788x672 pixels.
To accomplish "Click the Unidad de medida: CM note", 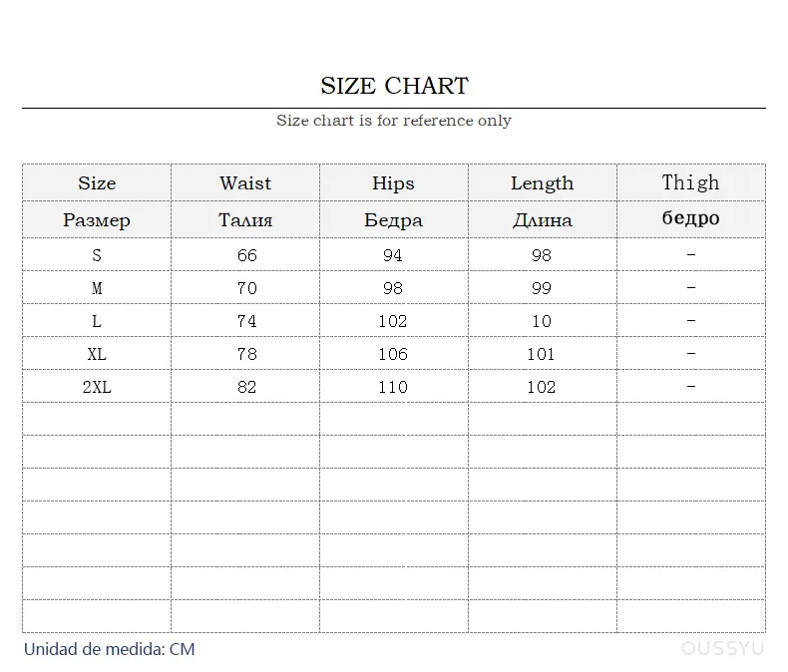I will (x=110, y=649).
